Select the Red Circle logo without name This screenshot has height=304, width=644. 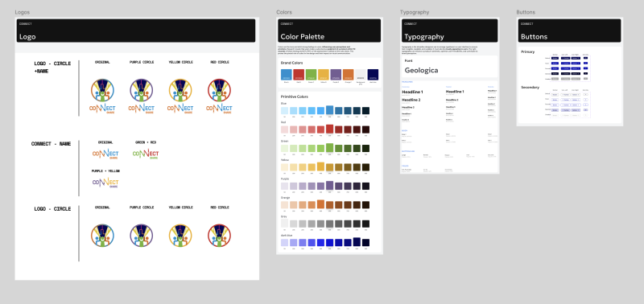[x=219, y=236]
